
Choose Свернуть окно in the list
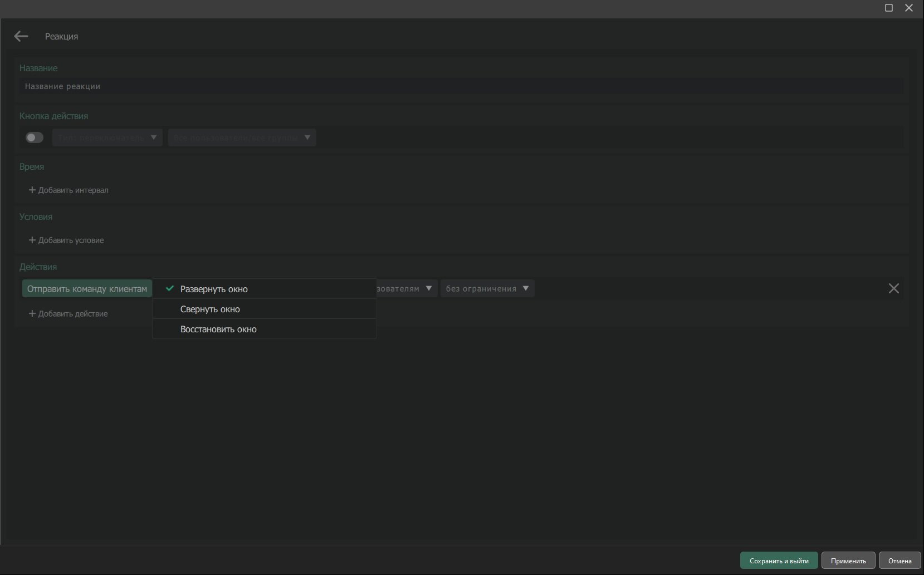point(210,309)
